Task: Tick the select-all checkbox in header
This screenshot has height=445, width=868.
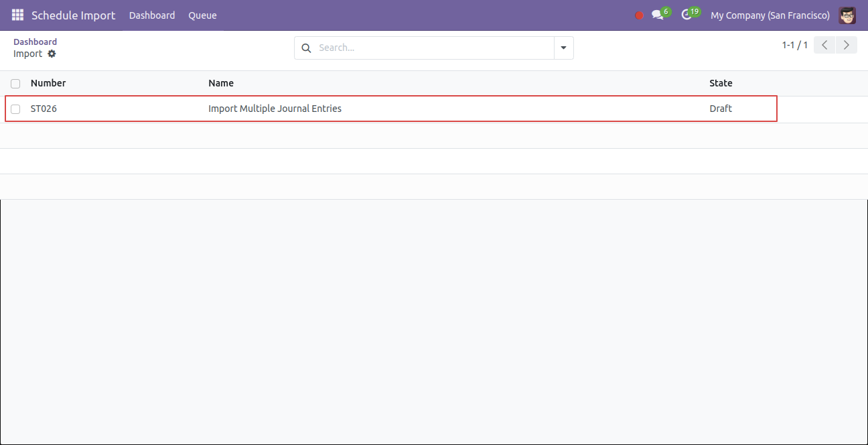Action: tap(15, 84)
